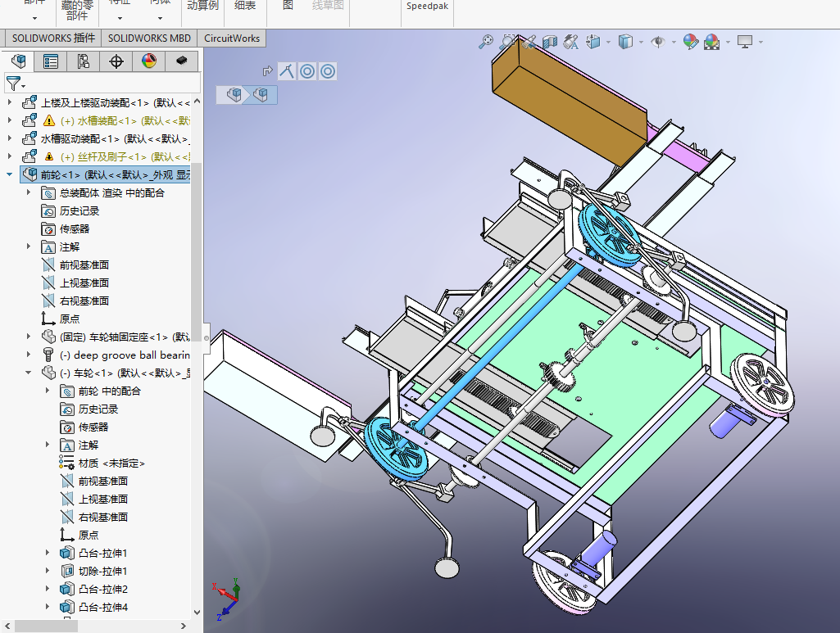The image size is (840, 633).
Task: Expand 水槽装配<1> tree node
Action: (10, 120)
